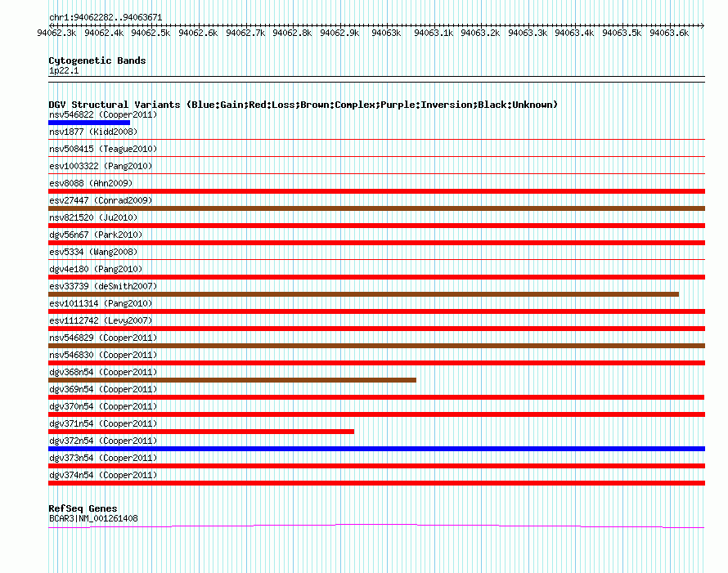728x573 pixels.
Task: Select the esv27447 (Conrad2009) label
Action: 101,200
